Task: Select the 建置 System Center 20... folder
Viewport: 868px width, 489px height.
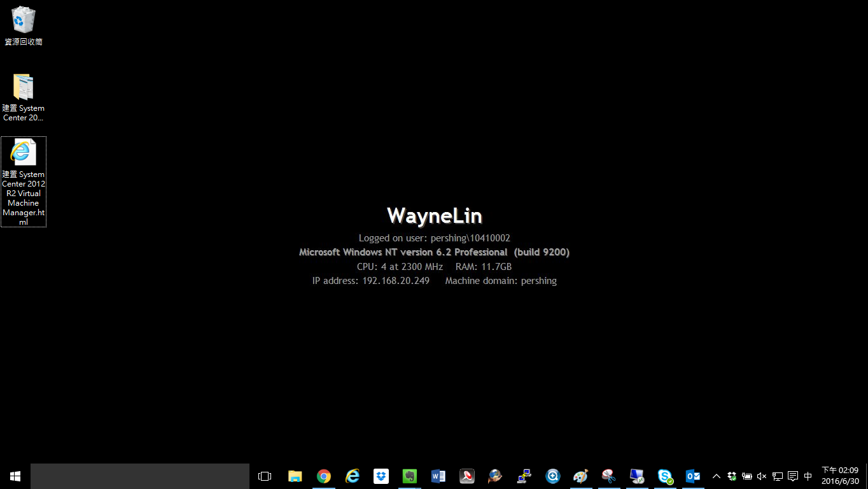Action: [24, 97]
